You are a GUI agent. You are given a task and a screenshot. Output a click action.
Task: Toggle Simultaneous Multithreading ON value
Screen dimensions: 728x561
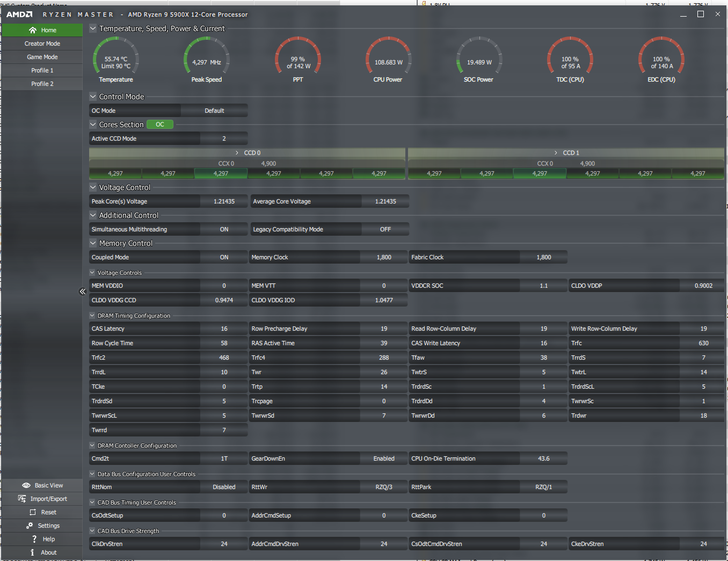(224, 229)
